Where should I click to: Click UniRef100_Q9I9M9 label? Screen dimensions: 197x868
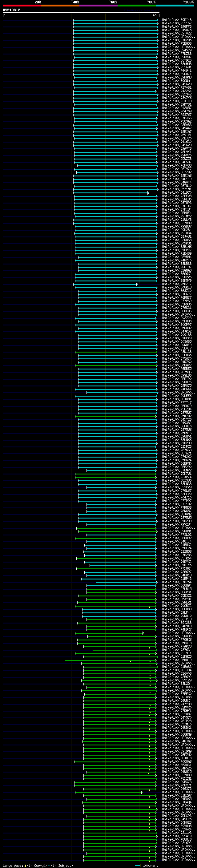pyautogui.click(x=177, y=751)
